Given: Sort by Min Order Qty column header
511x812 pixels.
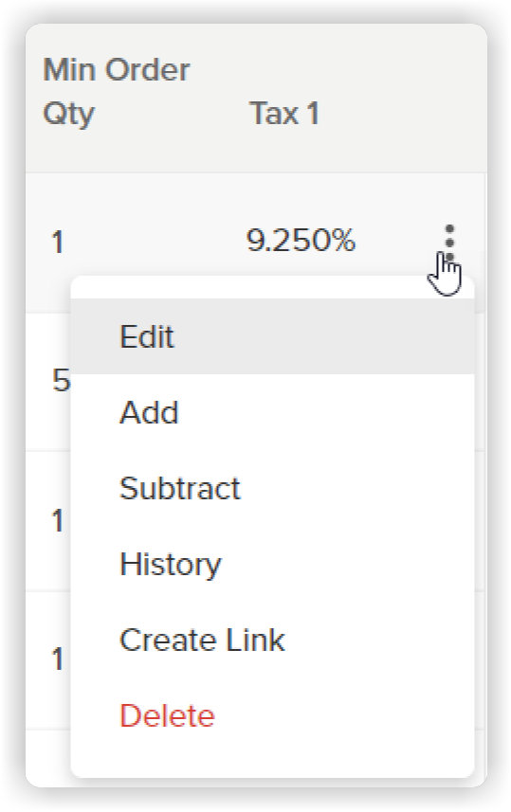Looking at the screenshot, I should coord(116,91).
